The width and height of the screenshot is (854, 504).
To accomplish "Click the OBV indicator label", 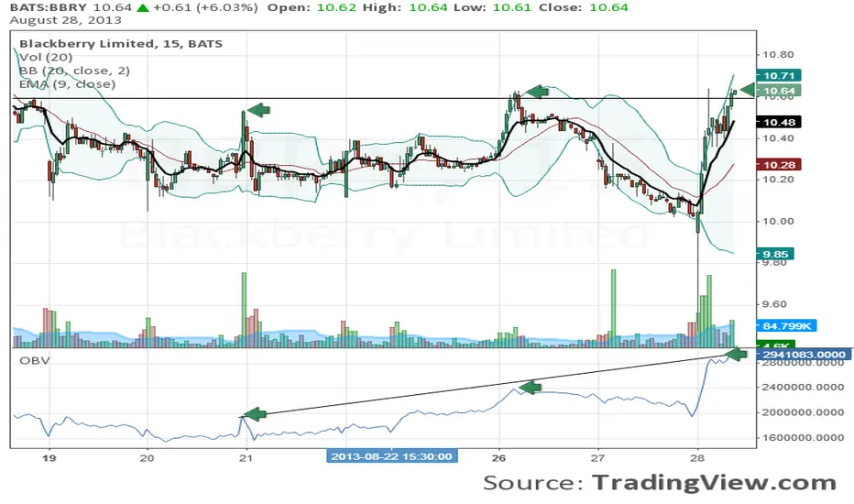I will coord(34,360).
